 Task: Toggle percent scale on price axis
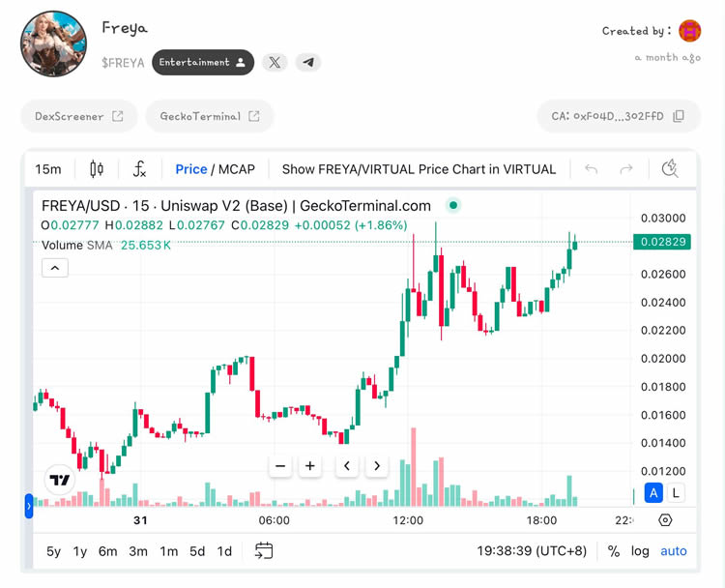[614, 551]
